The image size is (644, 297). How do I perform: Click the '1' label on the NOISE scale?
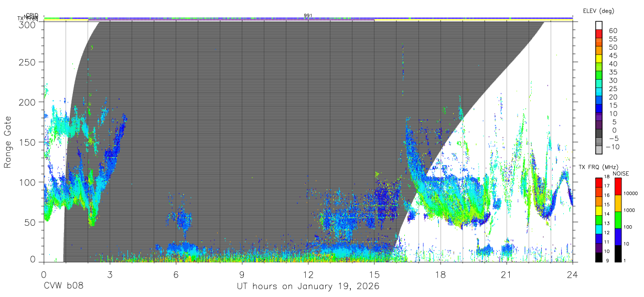[x=625, y=260]
